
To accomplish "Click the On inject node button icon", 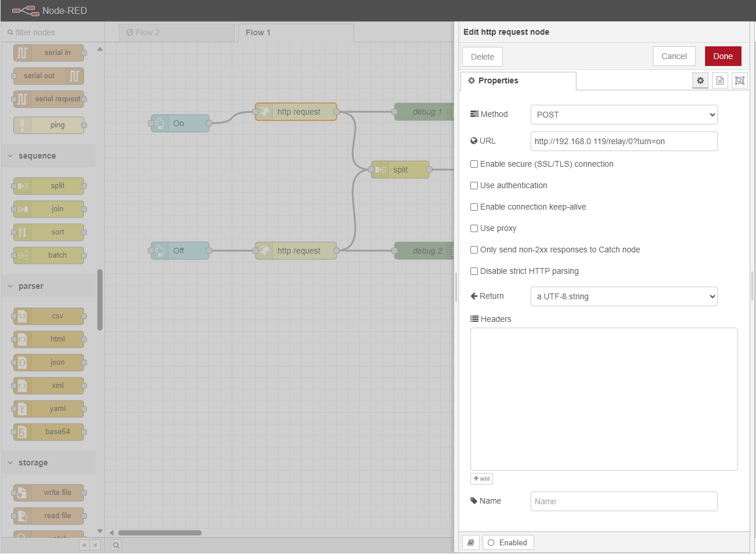I will click(x=160, y=123).
